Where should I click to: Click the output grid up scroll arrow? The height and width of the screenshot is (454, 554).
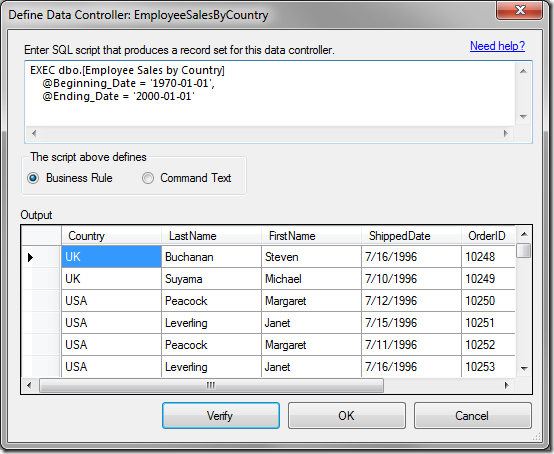click(x=524, y=234)
